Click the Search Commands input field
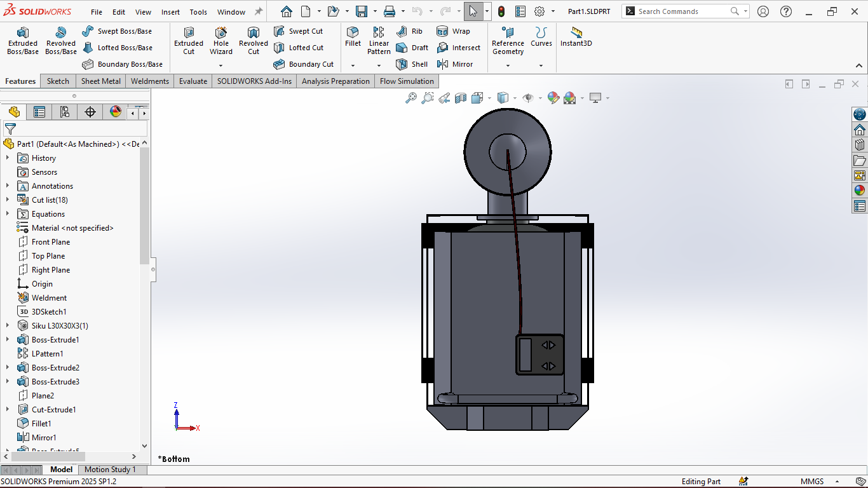The height and width of the screenshot is (488, 868). point(682,11)
